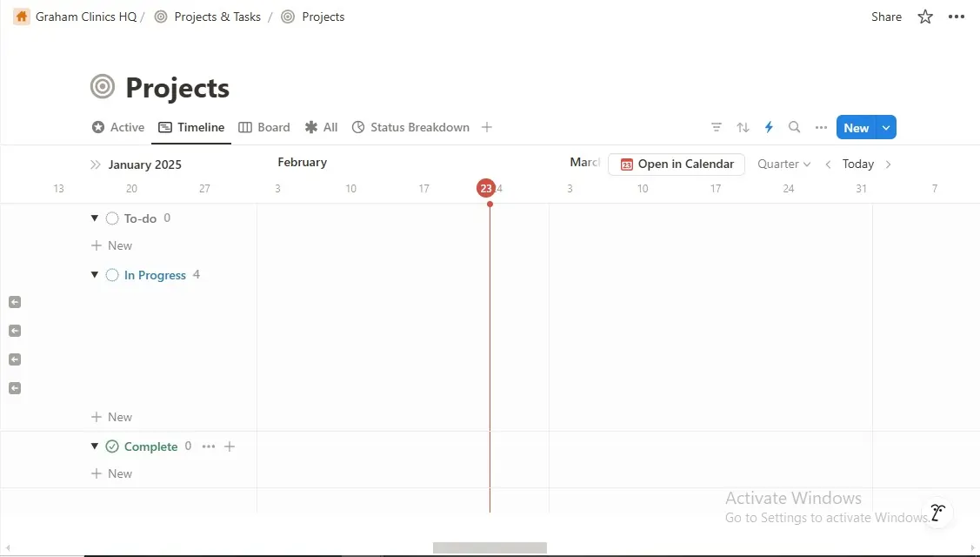Click the Share button
The width and height of the screenshot is (980, 557).
(886, 17)
